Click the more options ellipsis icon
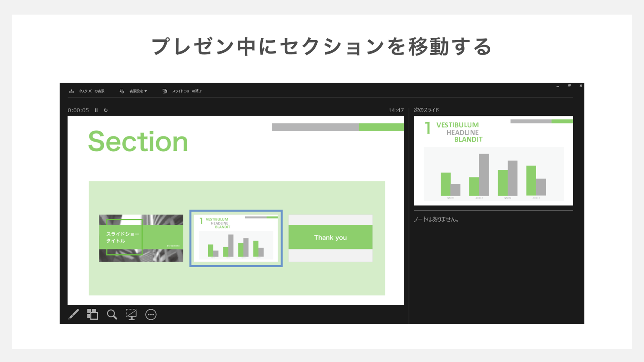 (x=151, y=315)
